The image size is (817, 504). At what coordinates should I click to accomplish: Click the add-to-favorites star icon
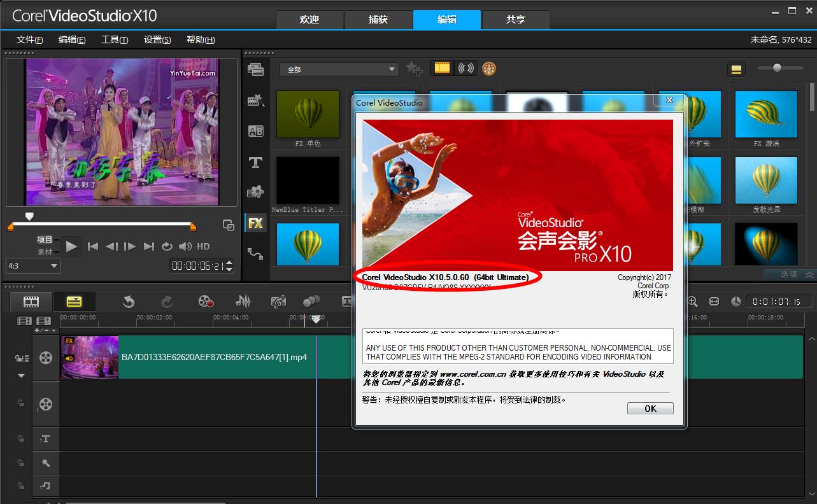[414, 69]
